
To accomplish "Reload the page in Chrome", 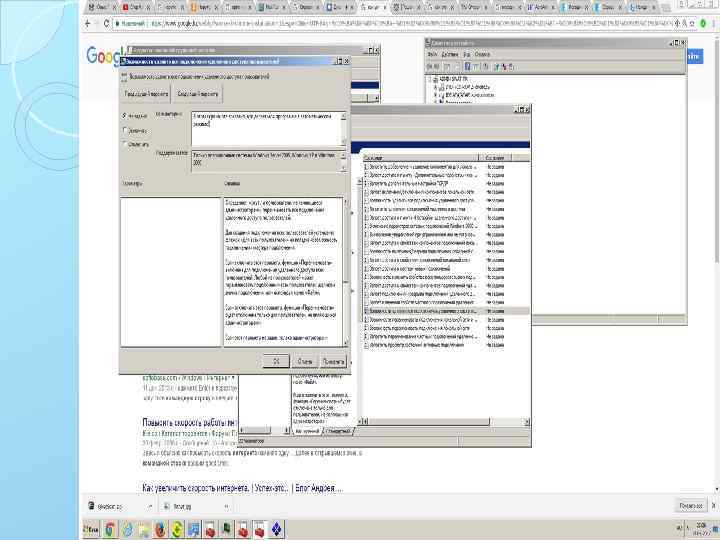I will click(107, 23).
